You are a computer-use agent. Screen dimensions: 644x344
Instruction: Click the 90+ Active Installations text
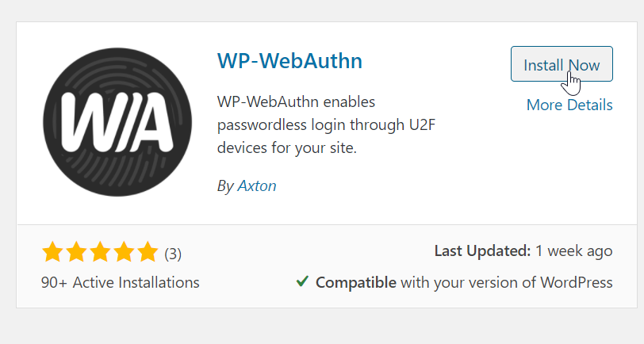121,282
